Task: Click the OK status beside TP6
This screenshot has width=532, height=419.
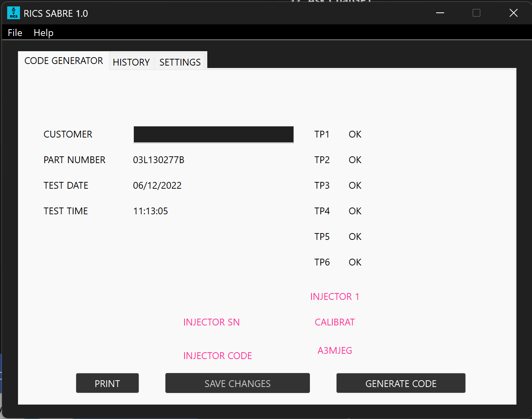Action: 355,262
